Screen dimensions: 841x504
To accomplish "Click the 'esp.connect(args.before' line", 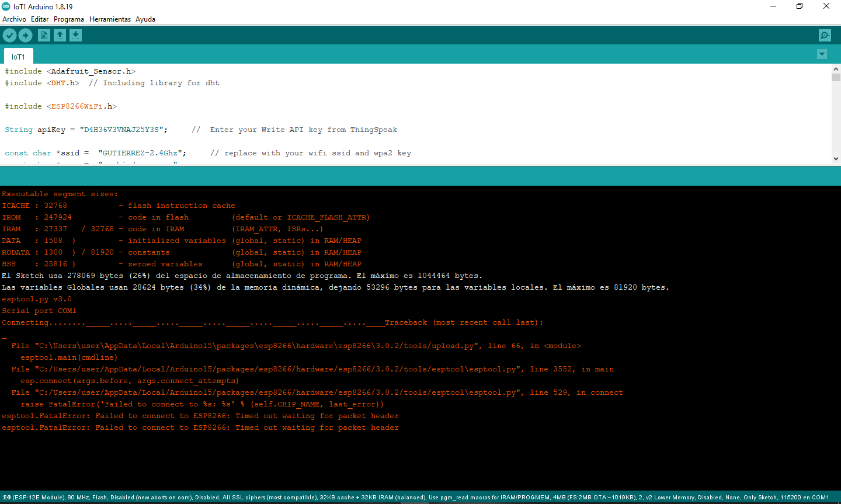I will click(x=130, y=381).
